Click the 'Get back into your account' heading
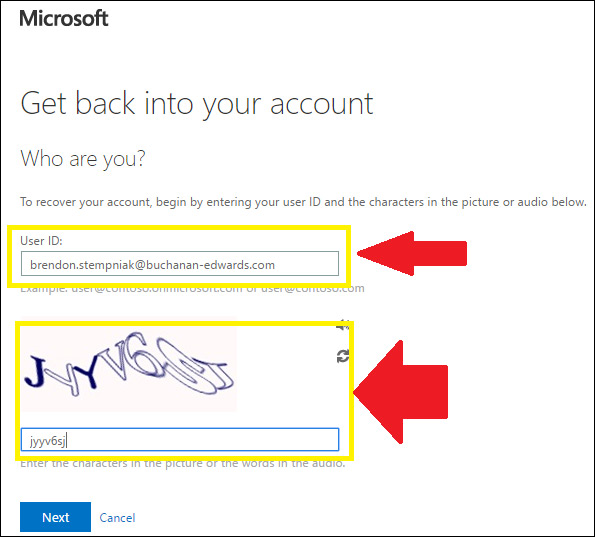The width and height of the screenshot is (595, 537). tap(197, 104)
